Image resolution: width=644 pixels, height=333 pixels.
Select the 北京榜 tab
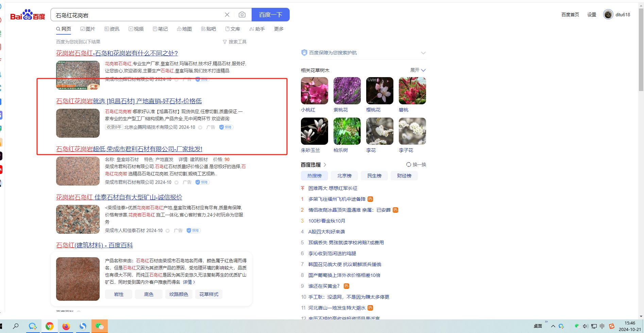pyautogui.click(x=344, y=176)
